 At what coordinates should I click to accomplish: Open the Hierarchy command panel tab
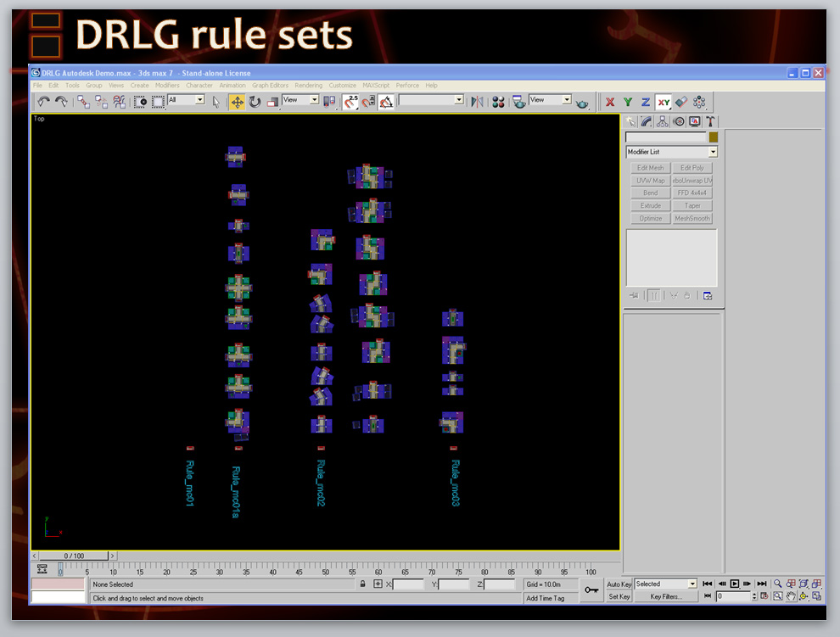coord(663,122)
